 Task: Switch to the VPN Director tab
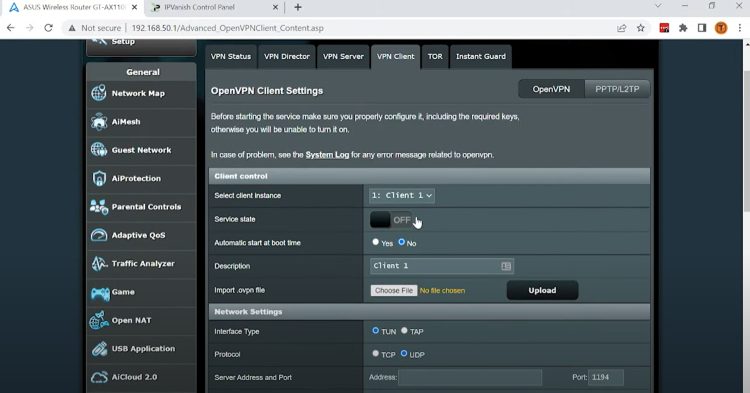coord(287,56)
